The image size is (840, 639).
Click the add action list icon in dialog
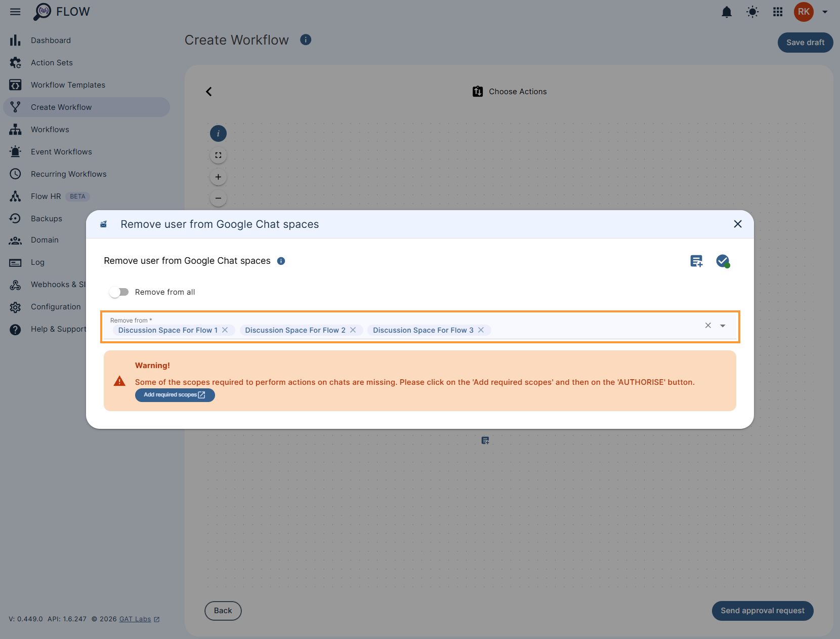tap(697, 261)
